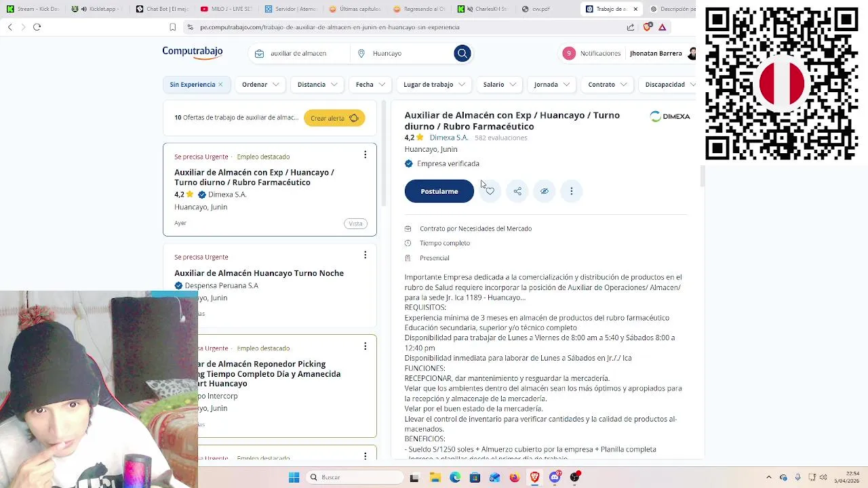Click Crear alerta button
This screenshot has width=868, height=488.
pos(334,118)
